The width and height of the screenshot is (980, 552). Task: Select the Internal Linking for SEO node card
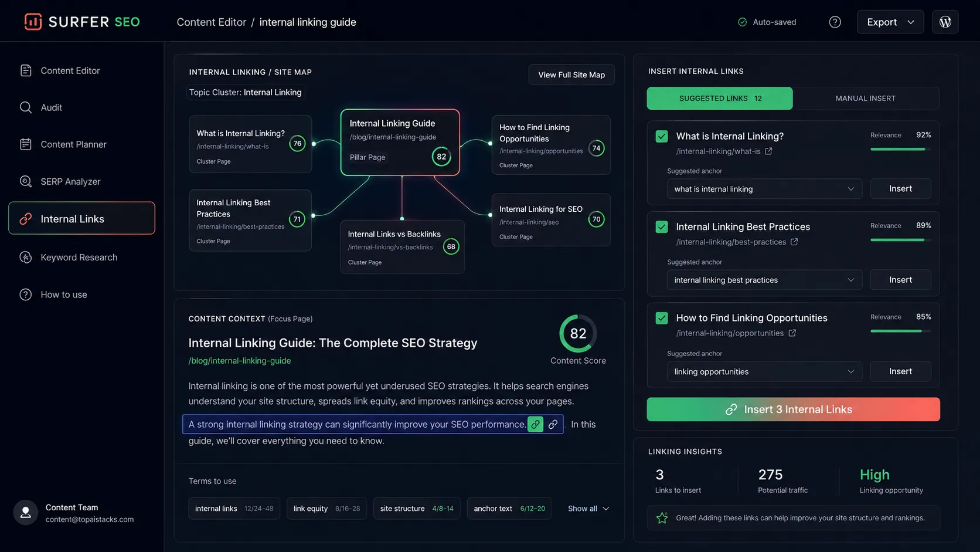coord(551,220)
